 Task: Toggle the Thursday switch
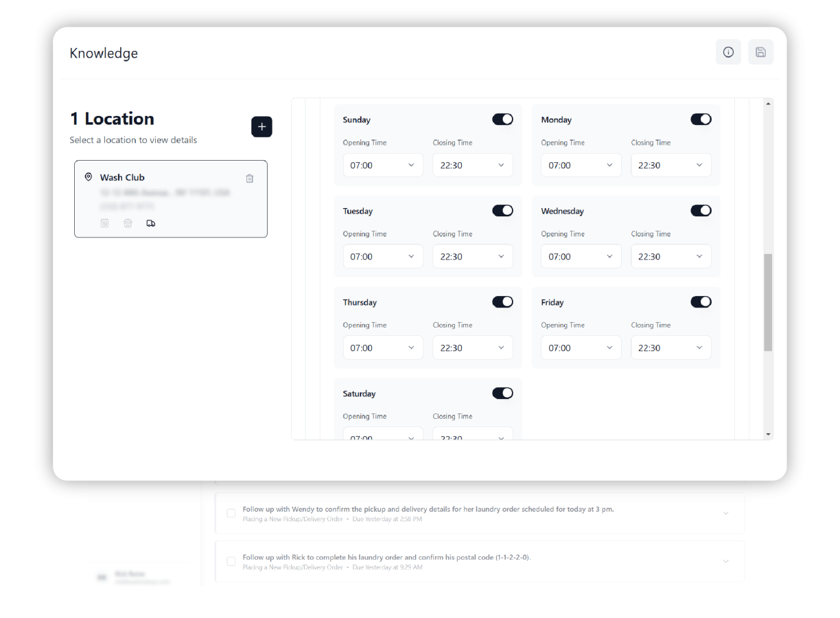pos(502,302)
